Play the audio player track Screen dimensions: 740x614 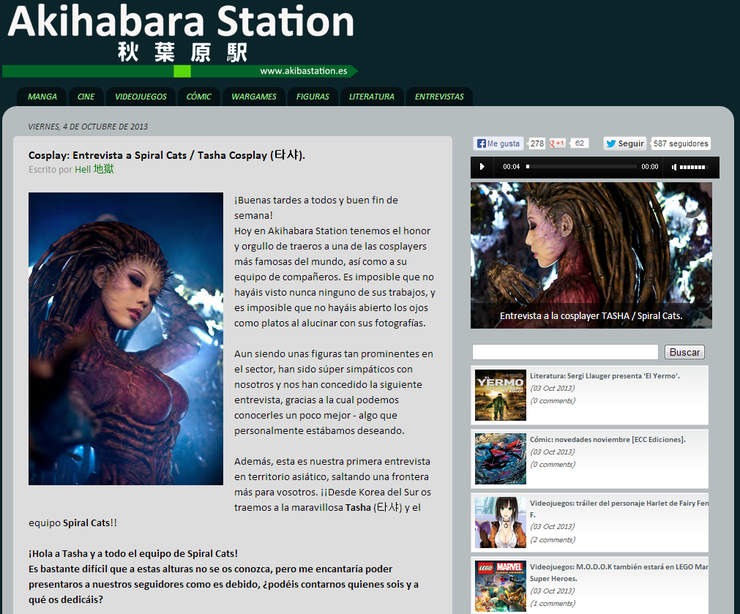482,167
